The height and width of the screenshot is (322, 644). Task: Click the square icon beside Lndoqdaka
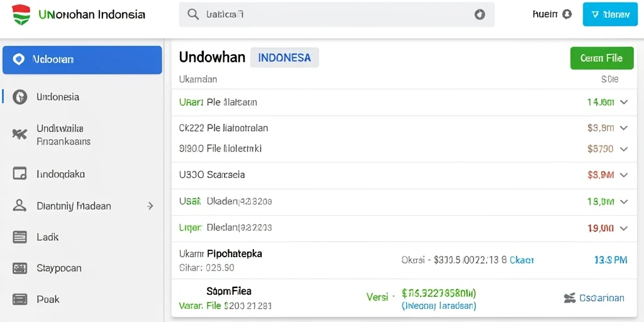pos(19,174)
